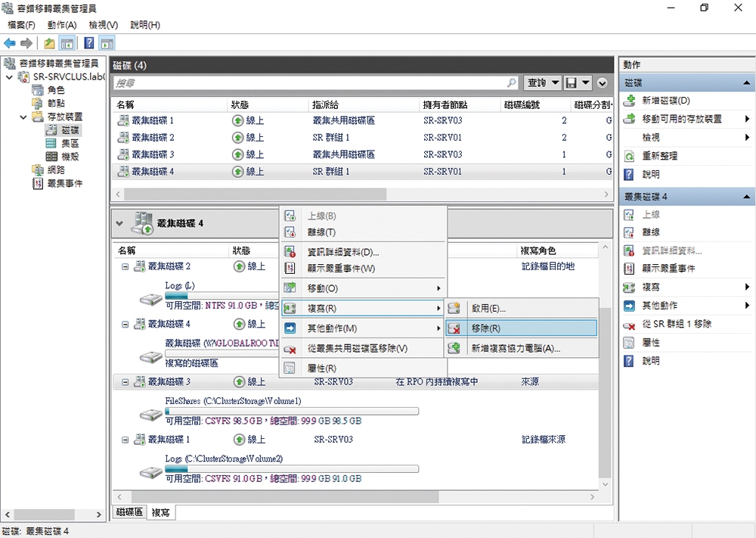756x538 pixels.
Task: Choose 顯示嚴重事件(W) in the context menu
Action: (x=364, y=269)
